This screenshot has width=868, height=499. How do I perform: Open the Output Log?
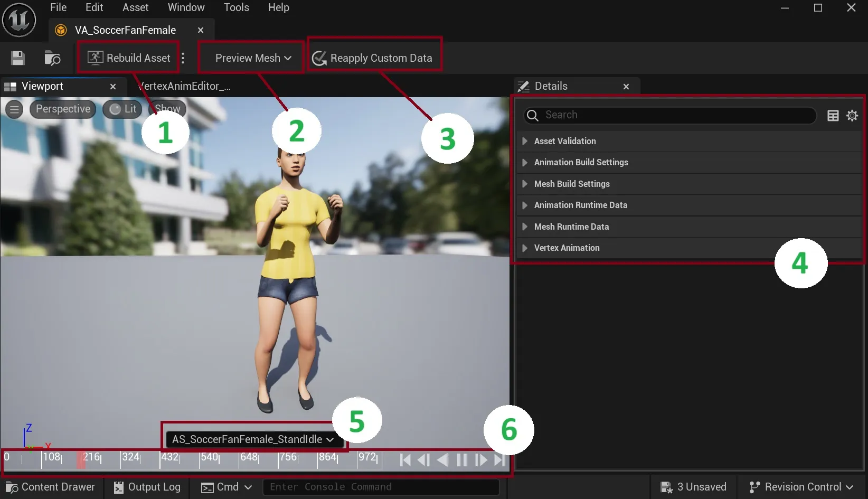click(146, 487)
